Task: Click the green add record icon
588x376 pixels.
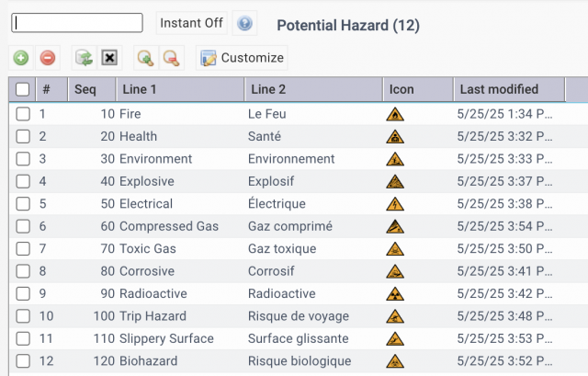Action: (21, 58)
